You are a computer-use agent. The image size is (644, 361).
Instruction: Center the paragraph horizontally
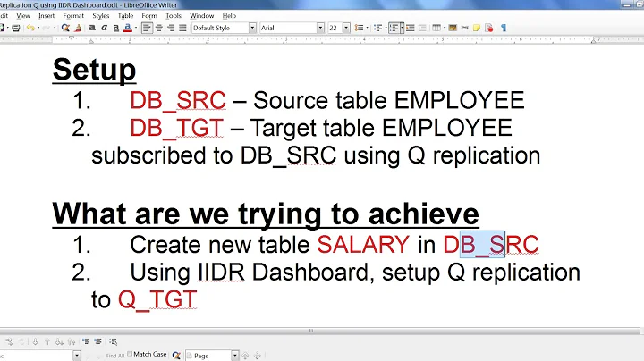coord(158,28)
